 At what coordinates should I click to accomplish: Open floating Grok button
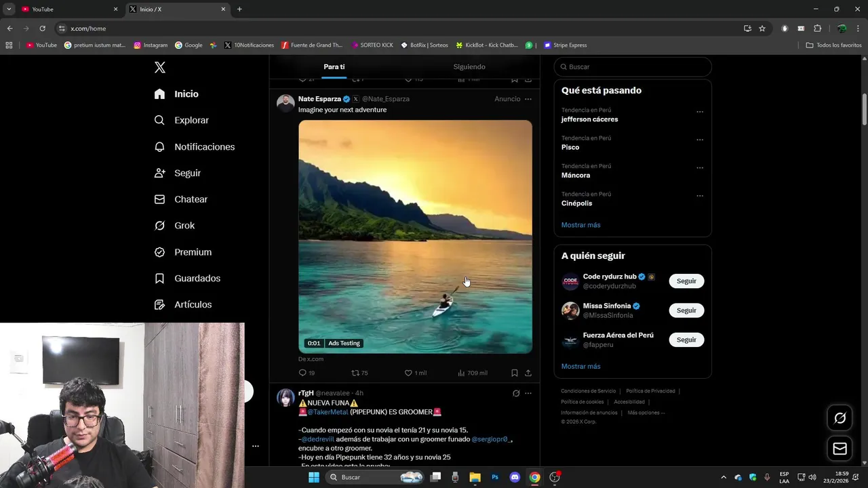pos(840,418)
